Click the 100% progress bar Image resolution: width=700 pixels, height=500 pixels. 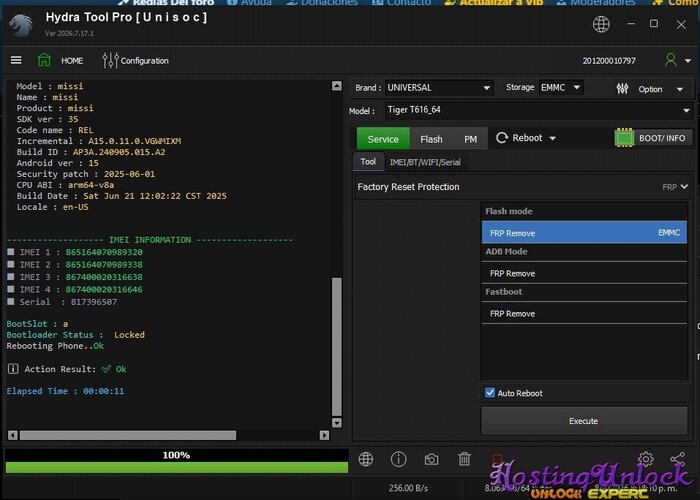(176, 461)
